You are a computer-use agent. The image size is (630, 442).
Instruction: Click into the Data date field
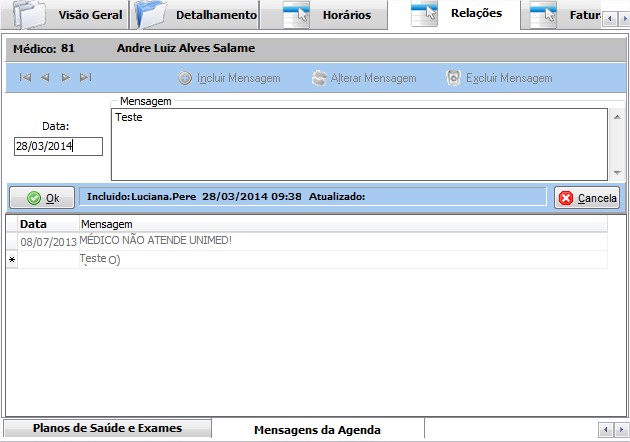tap(58, 146)
